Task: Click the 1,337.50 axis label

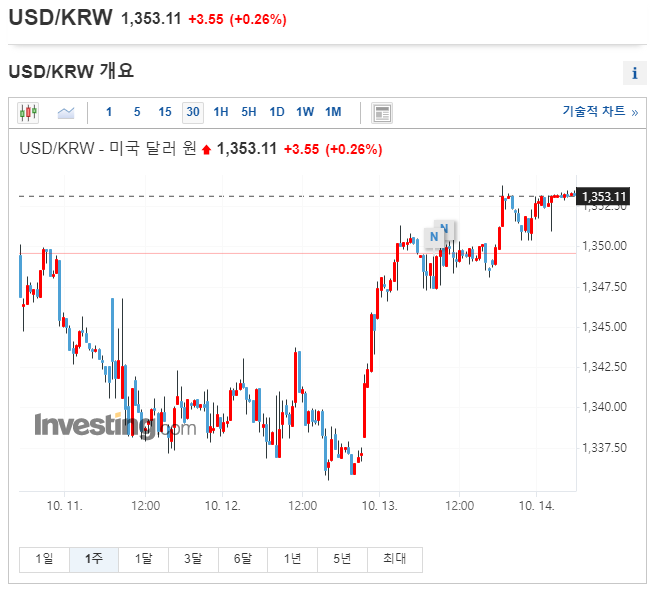Action: pos(604,448)
